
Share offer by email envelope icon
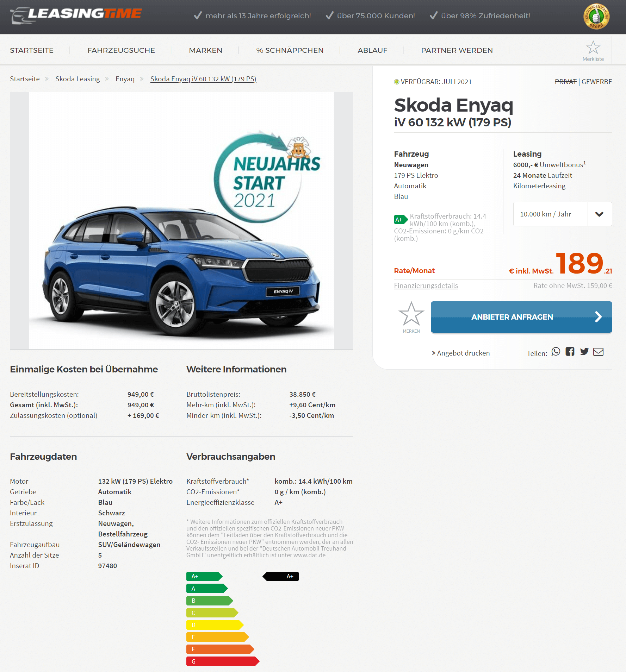[x=599, y=352]
